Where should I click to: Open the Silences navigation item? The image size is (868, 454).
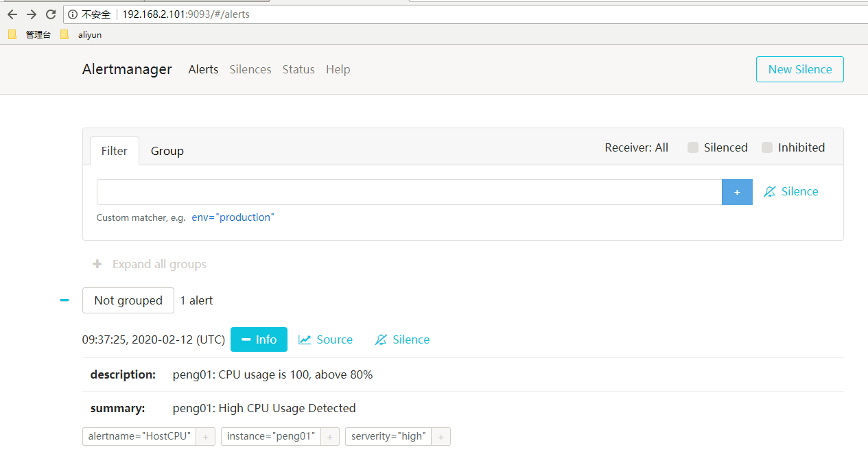(250, 69)
